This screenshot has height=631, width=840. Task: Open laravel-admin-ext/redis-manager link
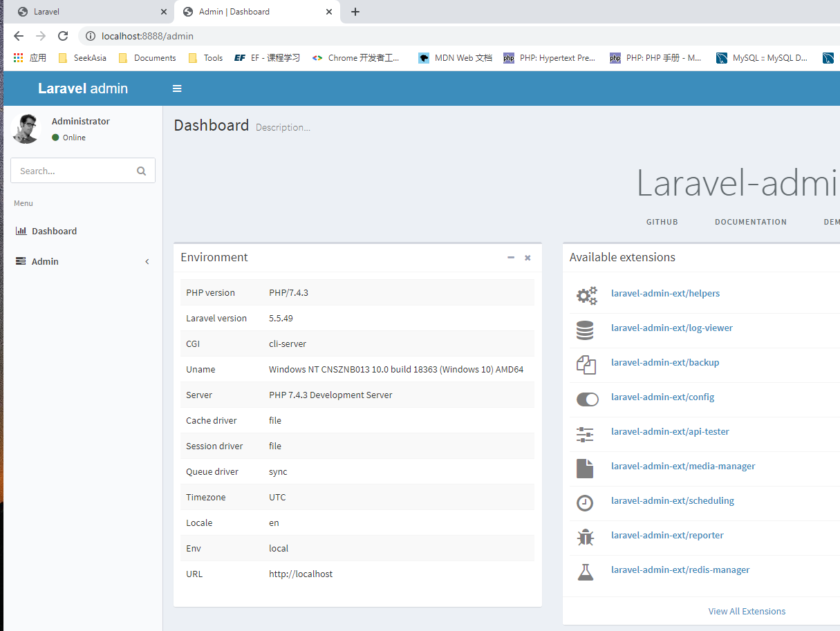coord(680,569)
